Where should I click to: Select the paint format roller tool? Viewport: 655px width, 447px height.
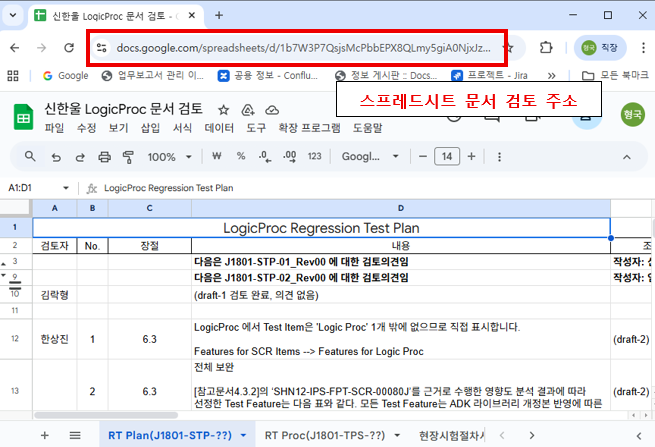(x=127, y=156)
